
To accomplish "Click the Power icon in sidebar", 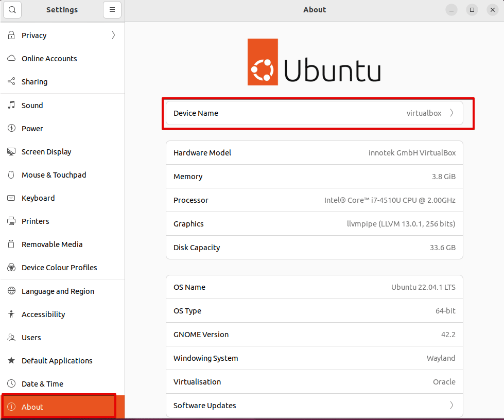I will point(11,128).
